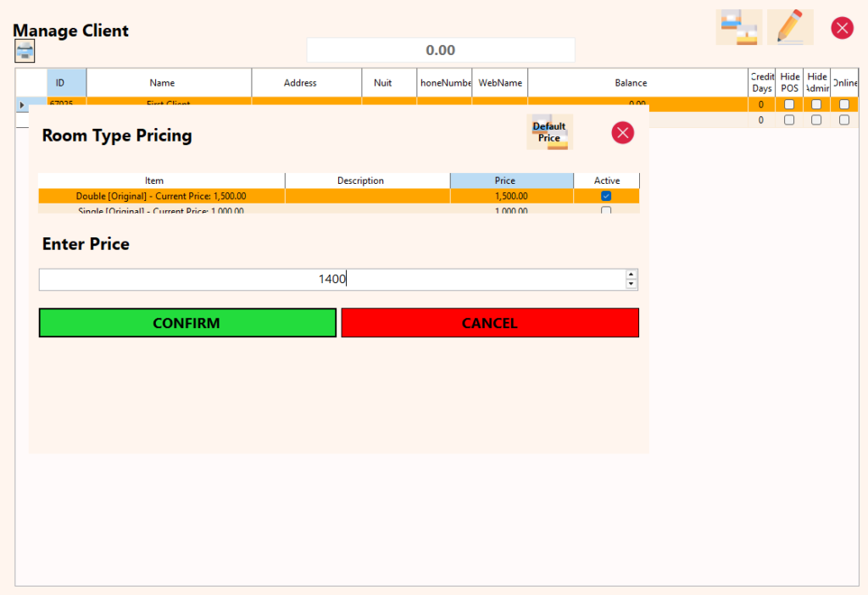Click the print icon under Manage Client

[25, 52]
